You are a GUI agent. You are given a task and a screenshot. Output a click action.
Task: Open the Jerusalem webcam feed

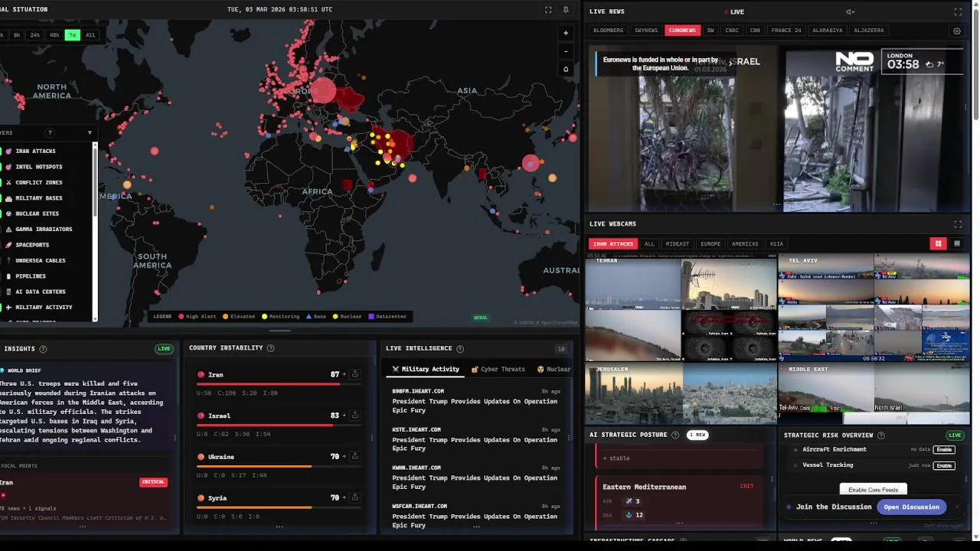681,394
